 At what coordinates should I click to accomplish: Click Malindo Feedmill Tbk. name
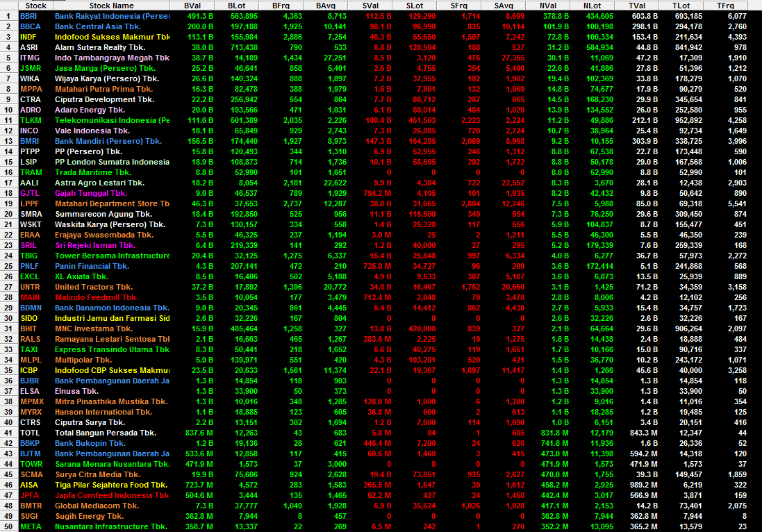click(97, 298)
